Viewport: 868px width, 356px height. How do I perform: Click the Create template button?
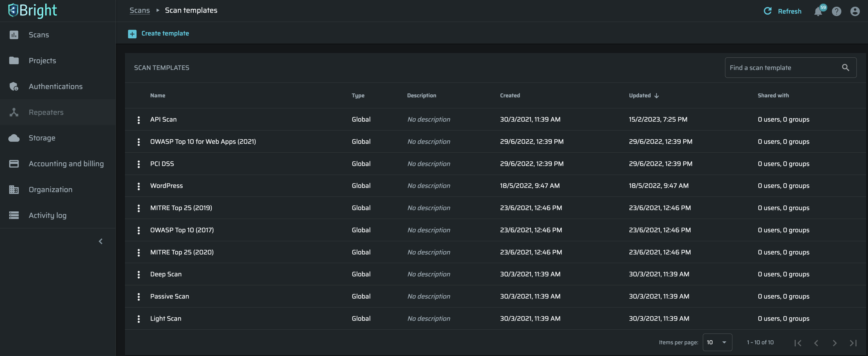tap(165, 33)
